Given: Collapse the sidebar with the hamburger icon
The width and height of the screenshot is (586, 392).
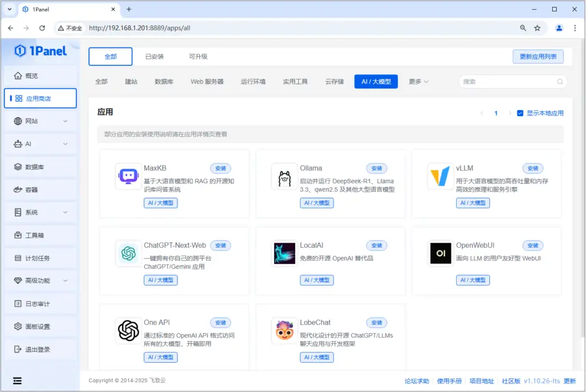Looking at the screenshot, I should click(x=18, y=381).
